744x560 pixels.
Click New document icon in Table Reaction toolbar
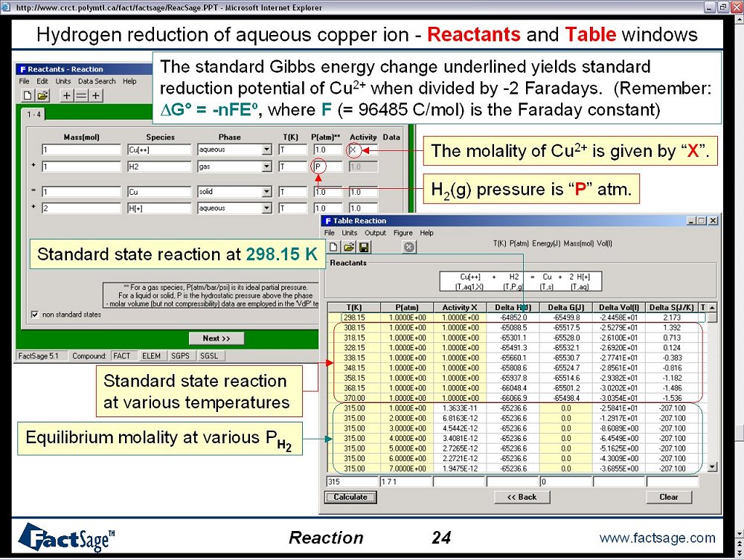(x=334, y=246)
